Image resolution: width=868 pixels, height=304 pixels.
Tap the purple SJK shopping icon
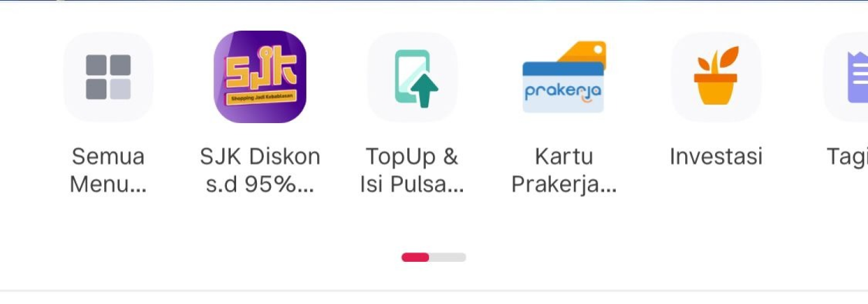(x=260, y=77)
